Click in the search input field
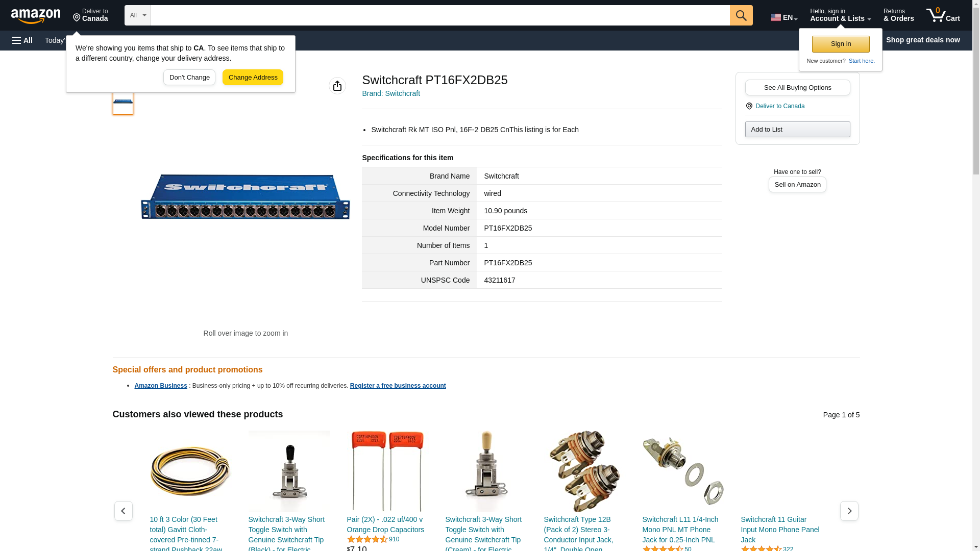This screenshot has width=980, height=551. 440,15
